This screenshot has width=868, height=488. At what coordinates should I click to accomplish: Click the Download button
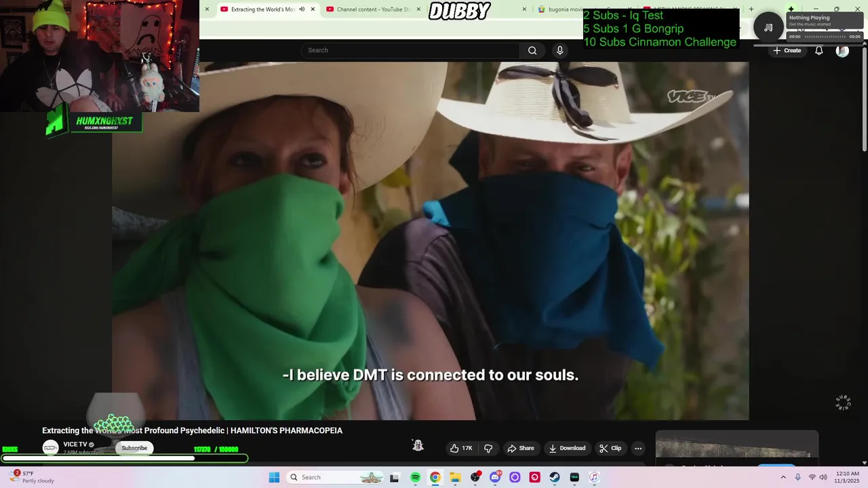(567, 448)
